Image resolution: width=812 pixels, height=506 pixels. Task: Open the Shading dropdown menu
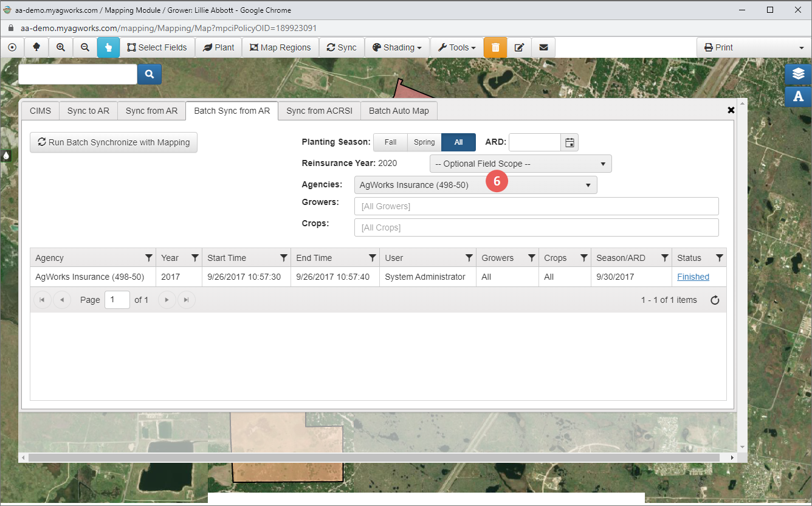click(x=397, y=47)
